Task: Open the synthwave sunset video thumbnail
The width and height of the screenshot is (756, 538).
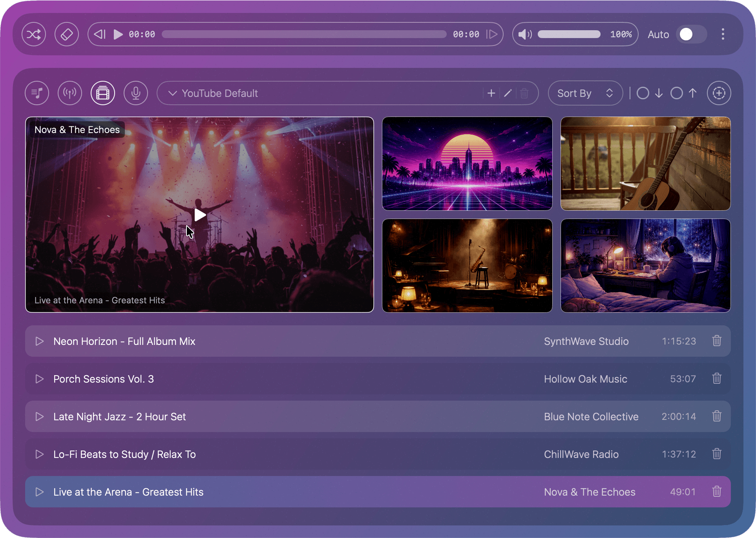Action: [467, 164]
